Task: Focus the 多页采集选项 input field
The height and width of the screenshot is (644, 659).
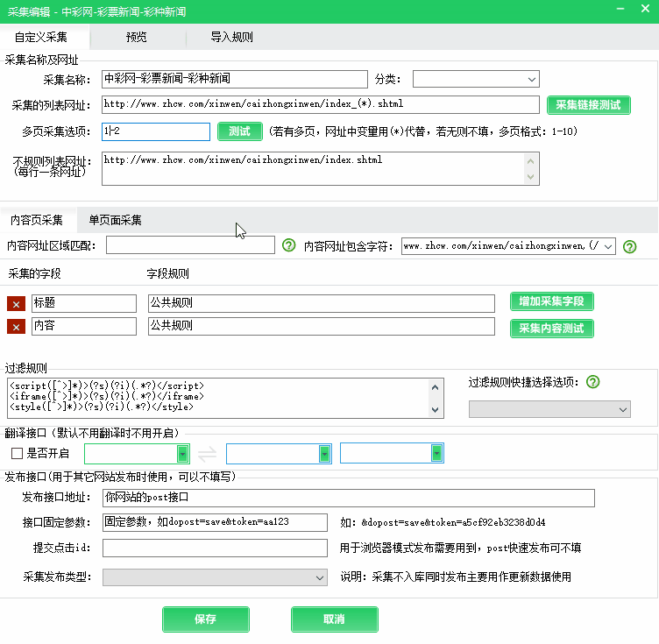Action: click(x=156, y=131)
